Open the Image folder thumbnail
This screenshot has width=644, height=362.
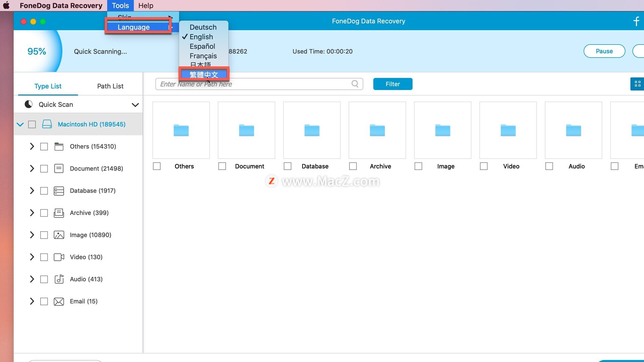443,130
